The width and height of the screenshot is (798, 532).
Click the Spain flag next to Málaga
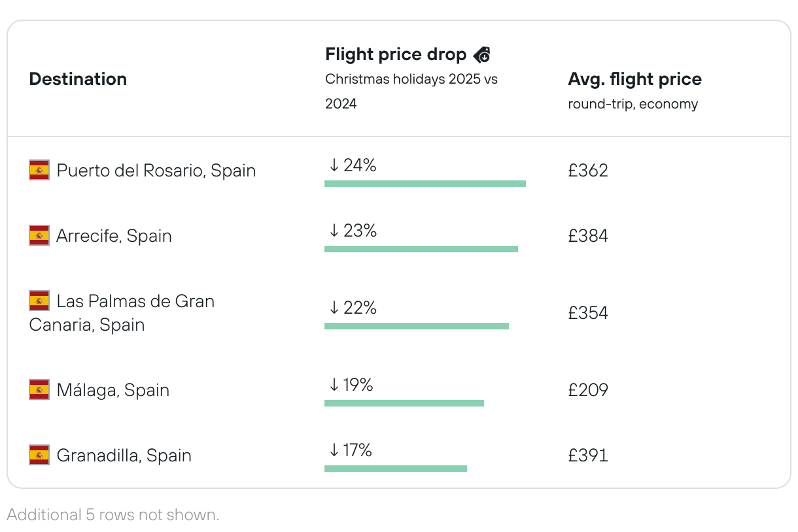click(x=39, y=390)
